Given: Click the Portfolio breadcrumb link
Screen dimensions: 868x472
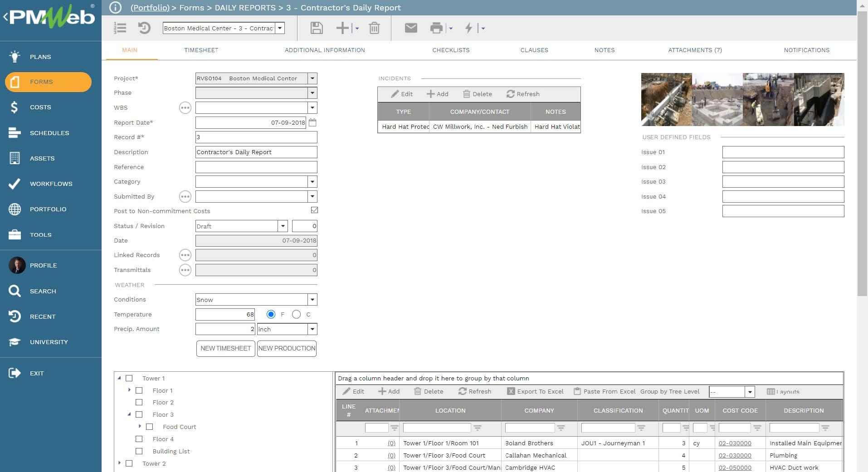Looking at the screenshot, I should coord(150,8).
